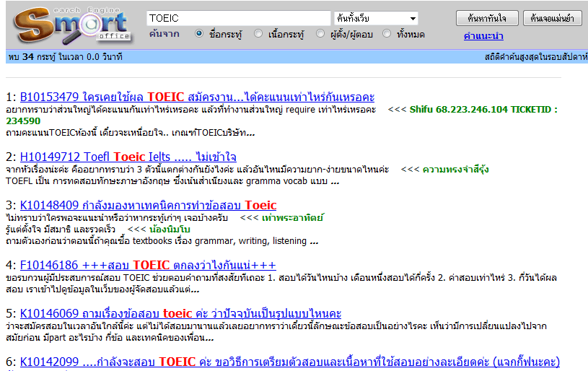
Task: Open result 3 thread K10148409
Action: (148, 205)
